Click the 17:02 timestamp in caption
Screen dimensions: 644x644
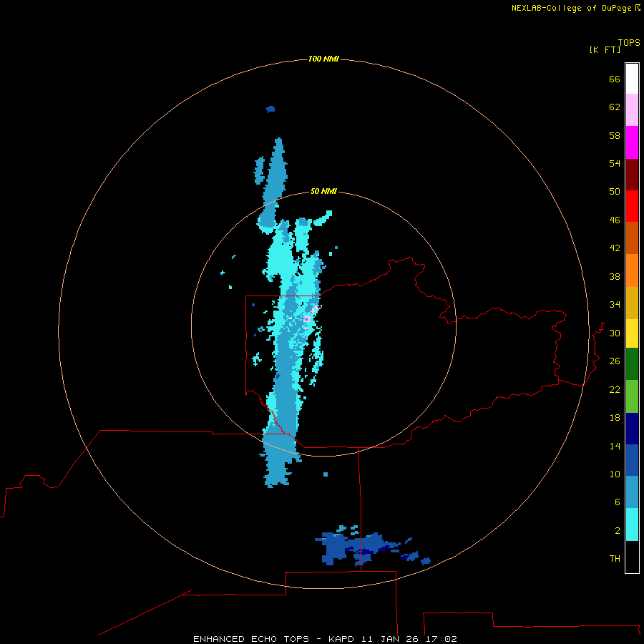coord(441,639)
